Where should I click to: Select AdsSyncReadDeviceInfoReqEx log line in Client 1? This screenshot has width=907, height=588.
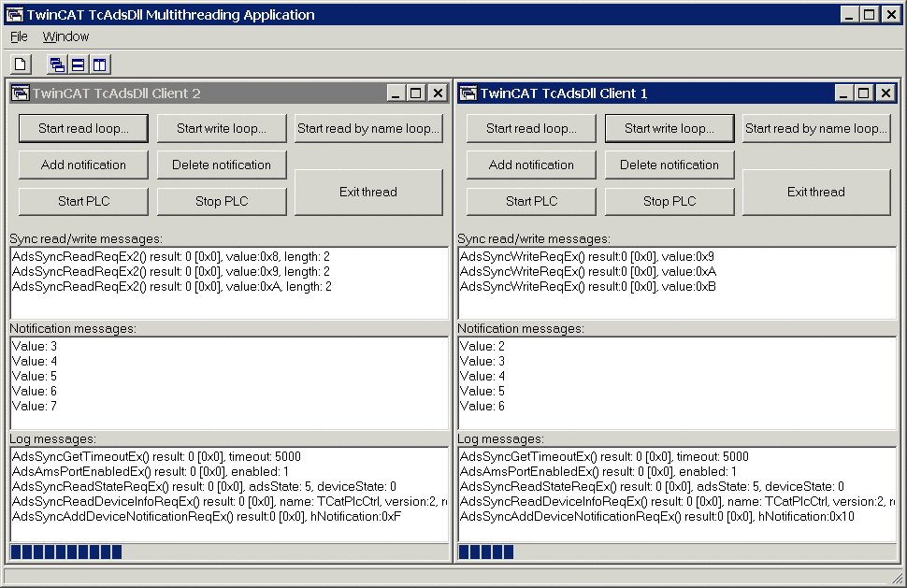tap(677, 502)
